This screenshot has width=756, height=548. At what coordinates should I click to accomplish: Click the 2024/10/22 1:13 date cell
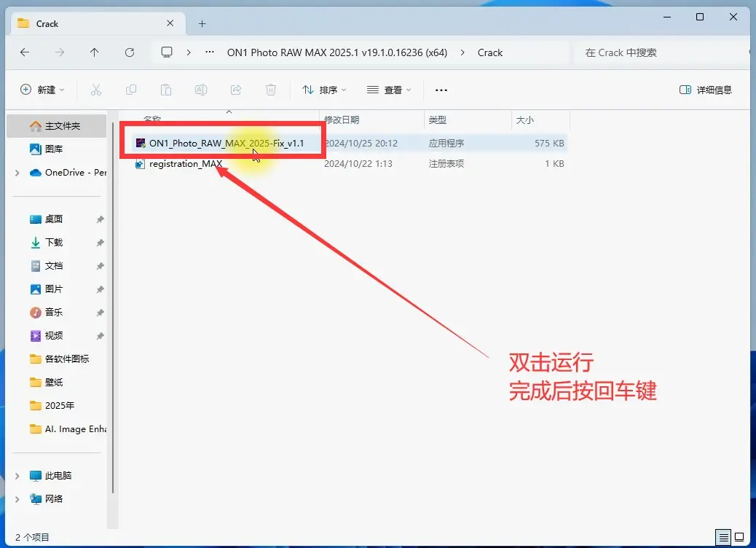tap(358, 163)
